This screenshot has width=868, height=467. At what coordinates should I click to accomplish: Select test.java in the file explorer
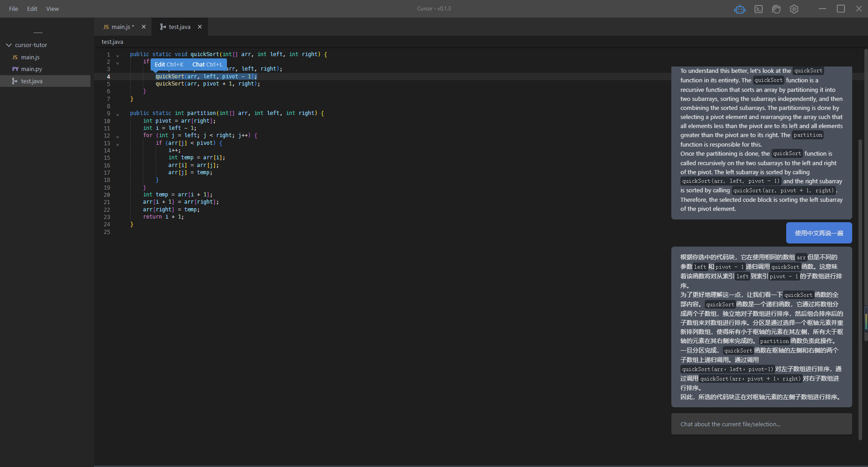32,81
